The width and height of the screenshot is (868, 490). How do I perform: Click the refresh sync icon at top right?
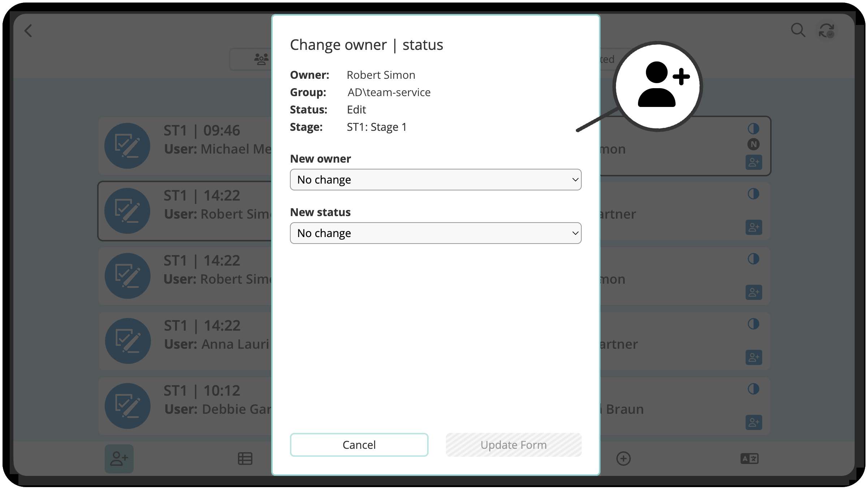pyautogui.click(x=826, y=31)
